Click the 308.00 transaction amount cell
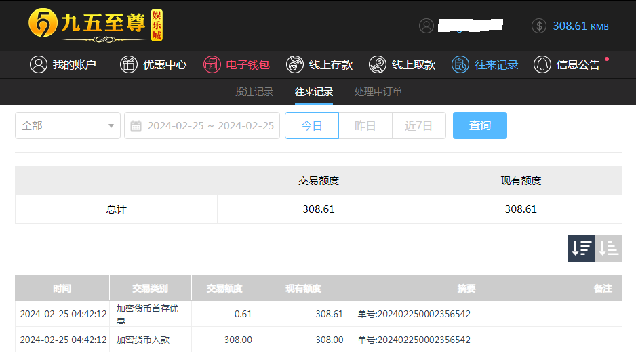The width and height of the screenshot is (636, 364). [x=224, y=340]
